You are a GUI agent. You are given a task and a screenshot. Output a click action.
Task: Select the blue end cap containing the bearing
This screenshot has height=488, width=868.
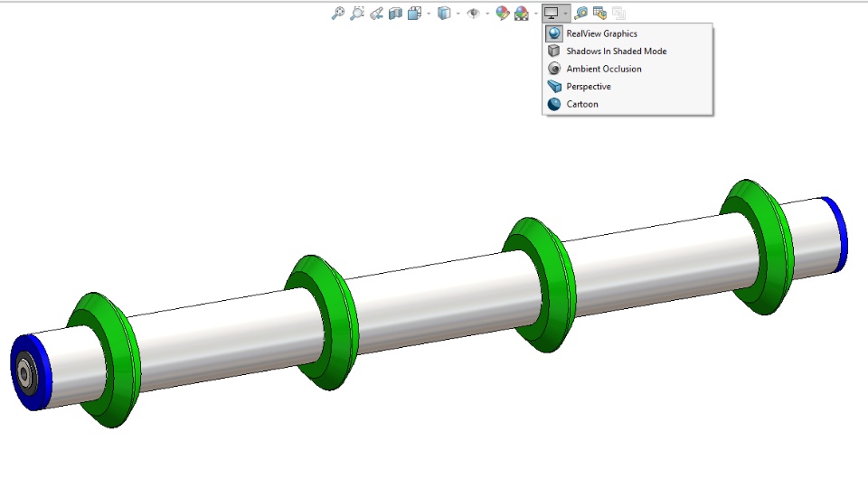[42, 373]
